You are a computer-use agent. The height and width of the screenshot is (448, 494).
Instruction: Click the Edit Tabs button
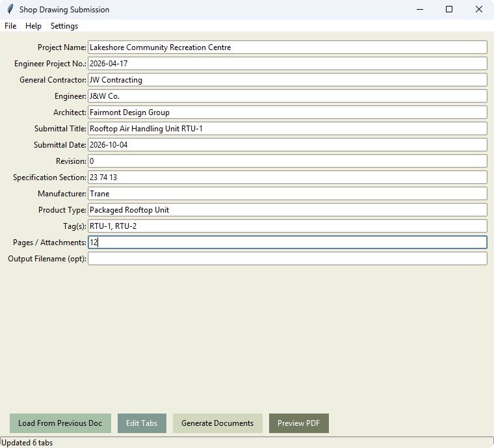coord(142,423)
